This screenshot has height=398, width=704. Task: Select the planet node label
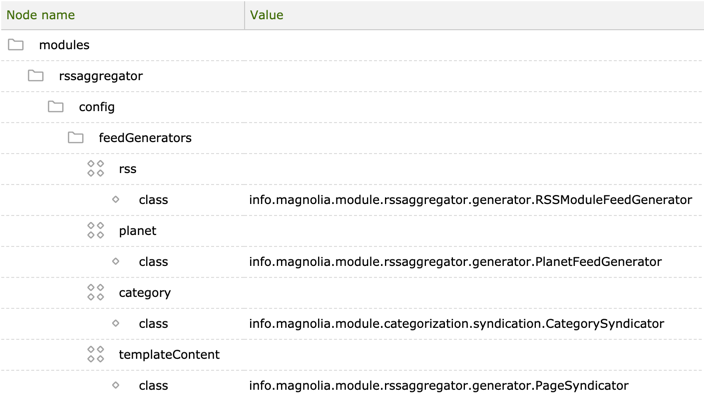pyautogui.click(x=137, y=231)
